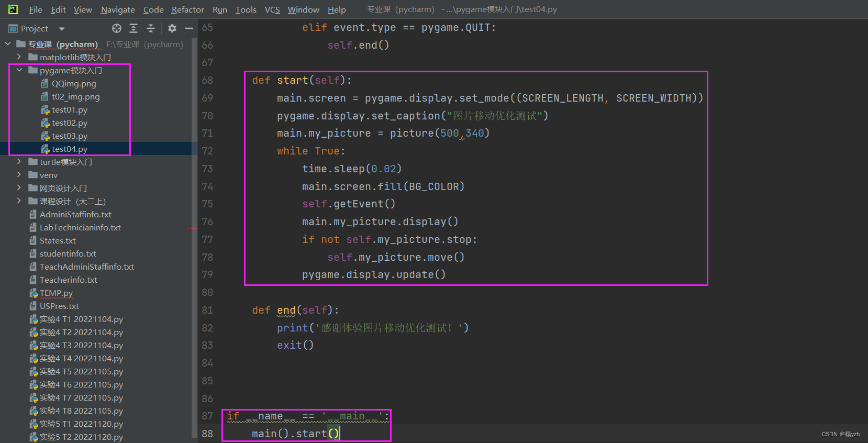Select TEMP.py file

coord(56,293)
